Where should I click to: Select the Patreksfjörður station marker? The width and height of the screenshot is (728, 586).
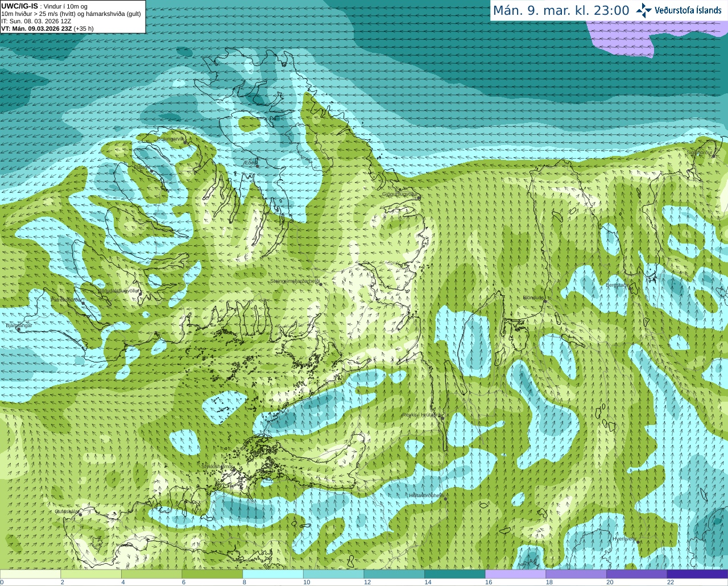tap(83, 303)
